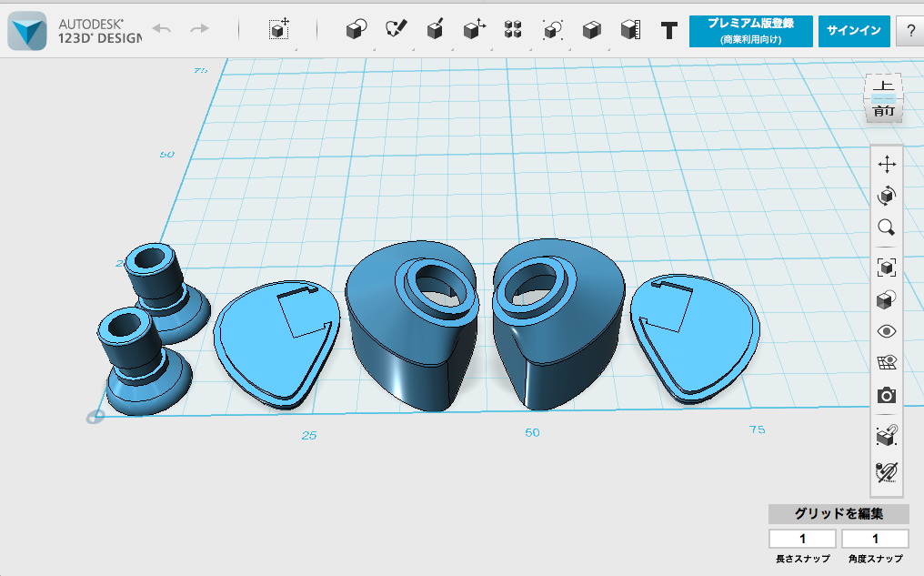The image size is (924, 576).
Task: Expand the Combine tool dropdown arrow
Action: 608,49
